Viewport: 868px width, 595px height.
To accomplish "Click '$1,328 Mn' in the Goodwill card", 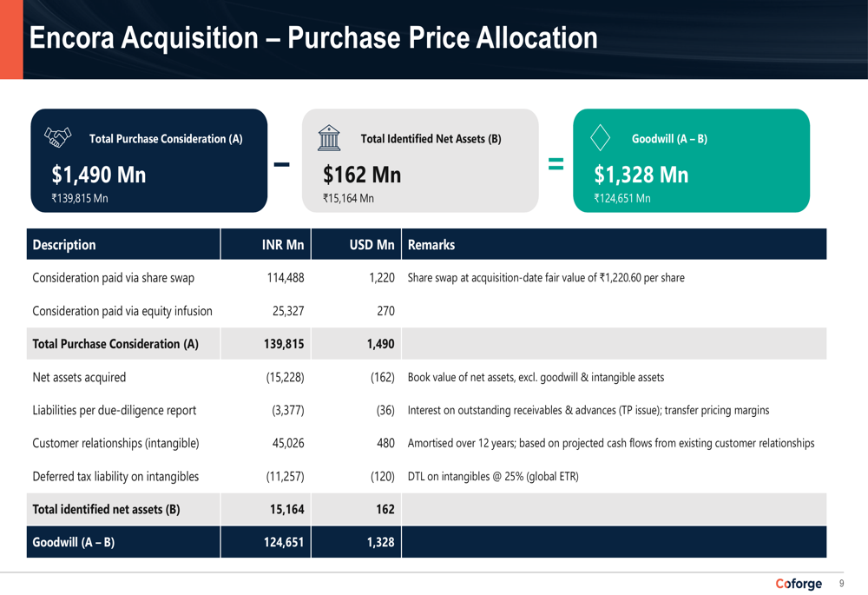I will (x=641, y=175).
